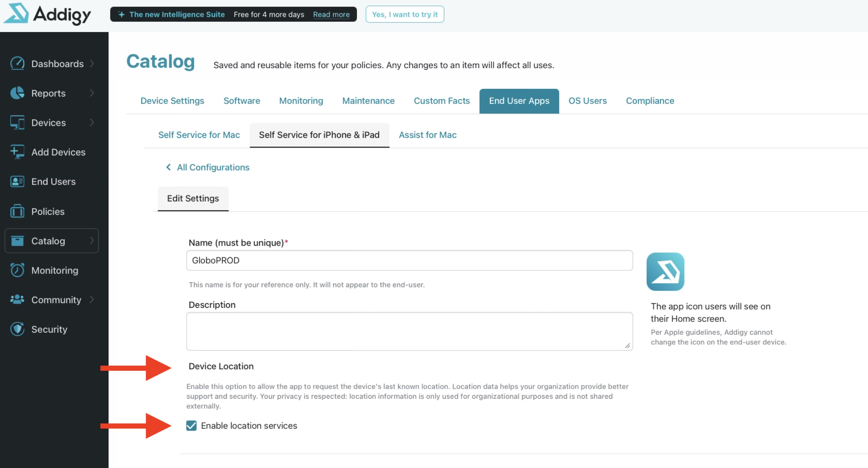
Task: Click Yes, I want to try it button
Action: pyautogui.click(x=405, y=14)
